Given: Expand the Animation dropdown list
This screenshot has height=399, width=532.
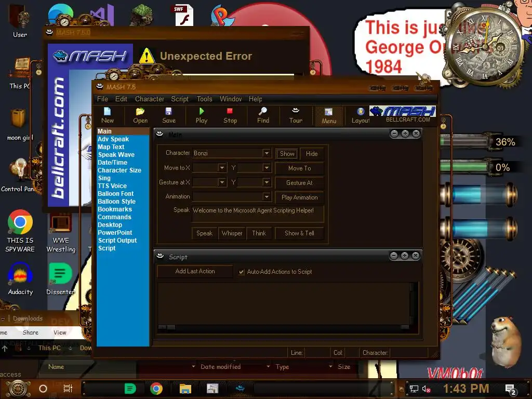Looking at the screenshot, I should [267, 196].
